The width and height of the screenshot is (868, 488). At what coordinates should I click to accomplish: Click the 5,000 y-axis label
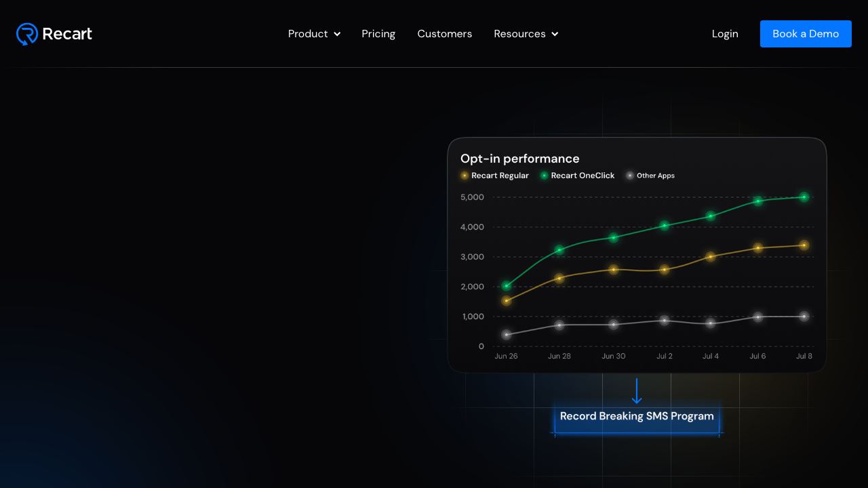472,197
